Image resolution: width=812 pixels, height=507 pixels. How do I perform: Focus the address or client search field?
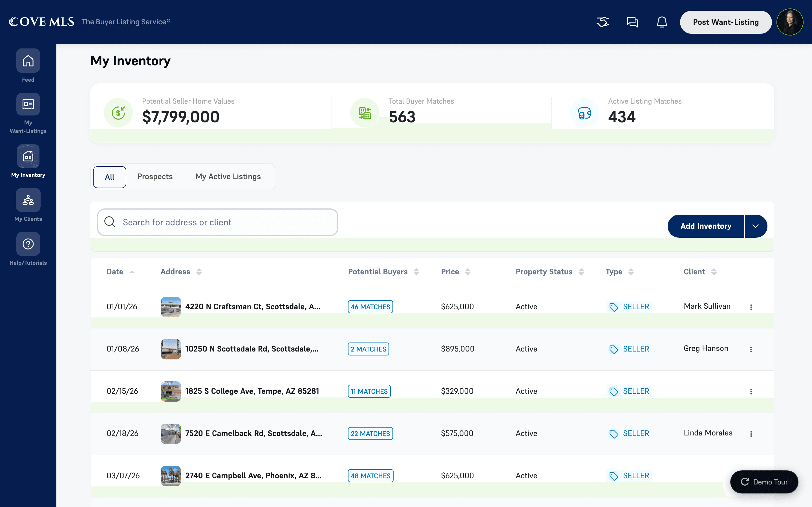pyautogui.click(x=217, y=222)
